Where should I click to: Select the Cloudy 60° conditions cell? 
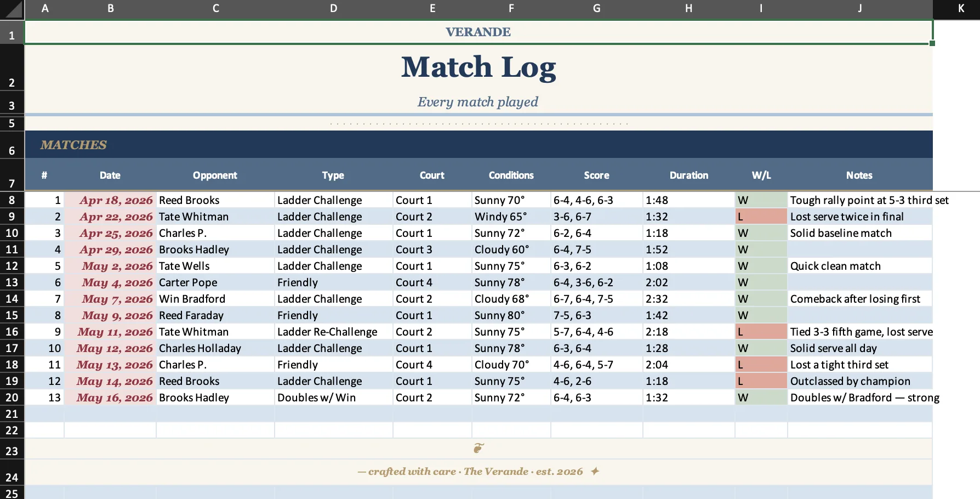click(x=511, y=250)
